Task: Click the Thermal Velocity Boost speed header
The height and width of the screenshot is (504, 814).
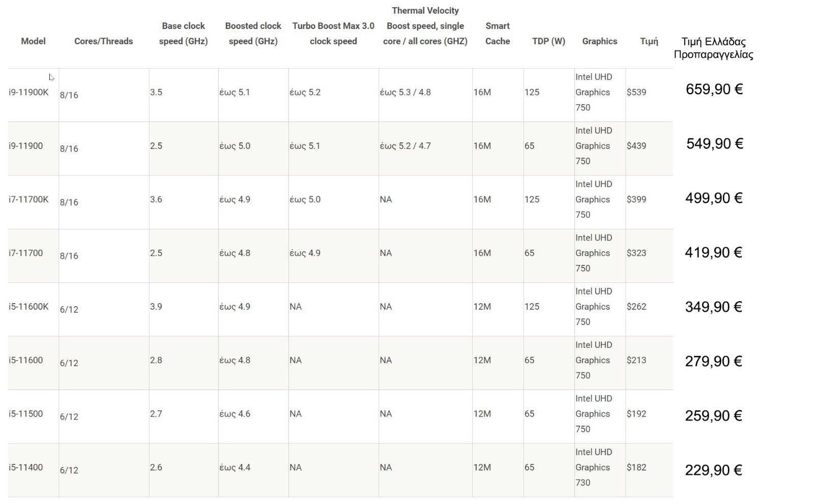Action: (425, 26)
